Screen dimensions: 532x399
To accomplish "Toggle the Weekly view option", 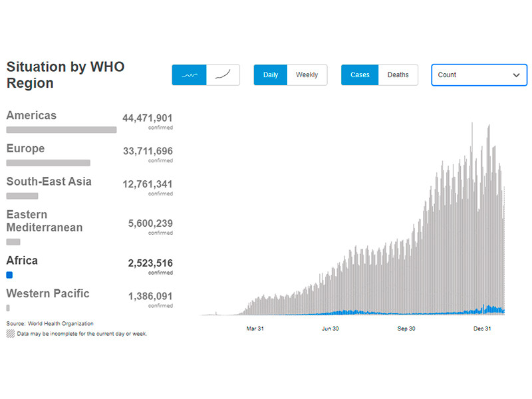I will [x=307, y=75].
